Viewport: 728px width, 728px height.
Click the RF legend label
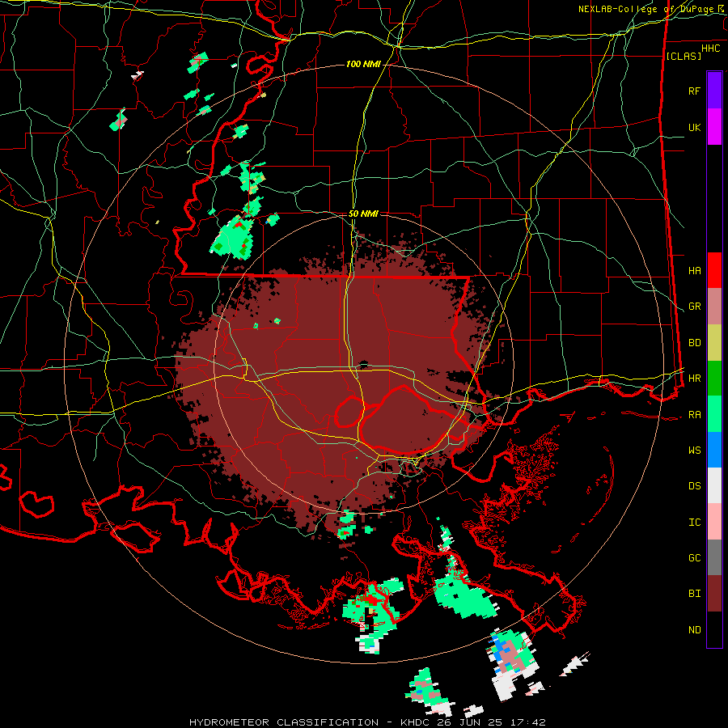coord(694,91)
